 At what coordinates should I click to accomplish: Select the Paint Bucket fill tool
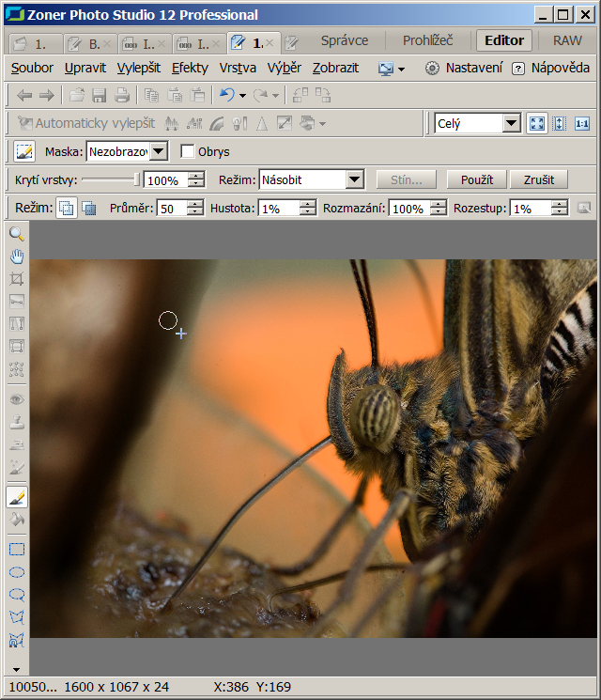(16, 520)
